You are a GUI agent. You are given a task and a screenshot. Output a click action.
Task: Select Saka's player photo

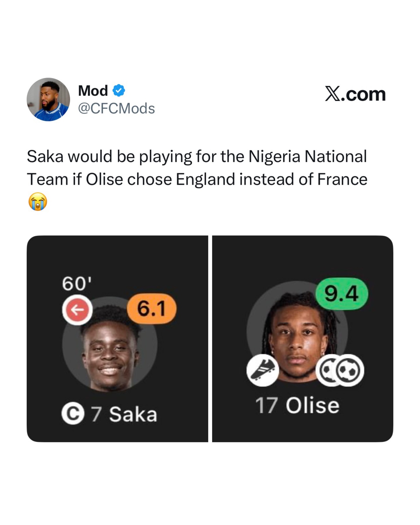tap(110, 350)
